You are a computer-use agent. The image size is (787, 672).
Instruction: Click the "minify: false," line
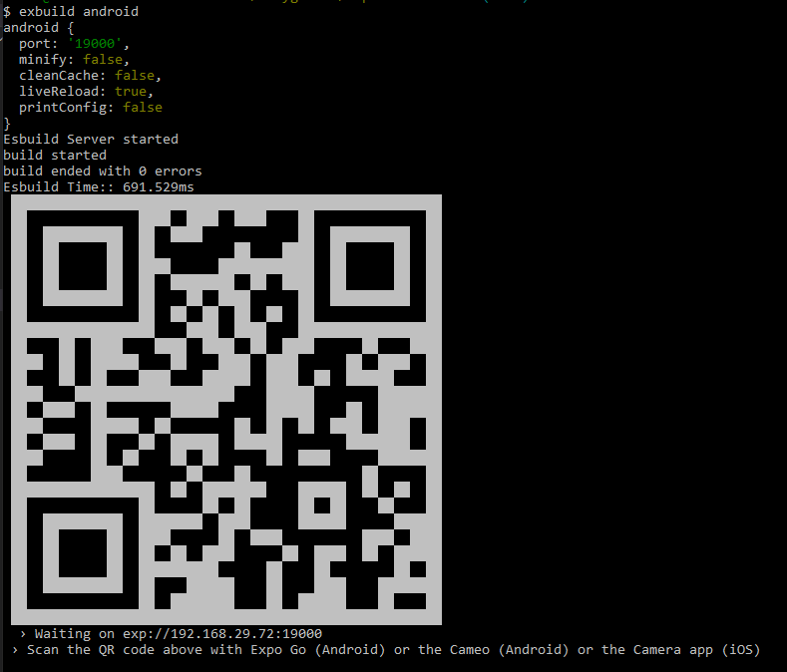point(74,60)
